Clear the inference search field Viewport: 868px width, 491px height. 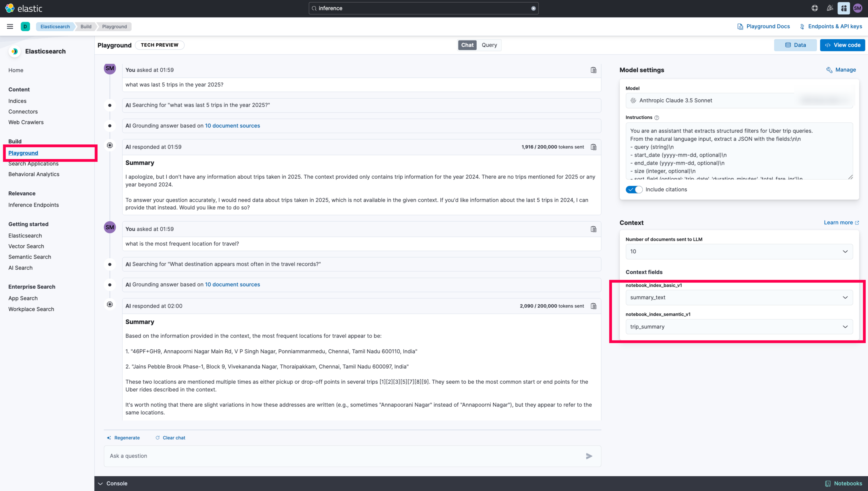point(533,8)
